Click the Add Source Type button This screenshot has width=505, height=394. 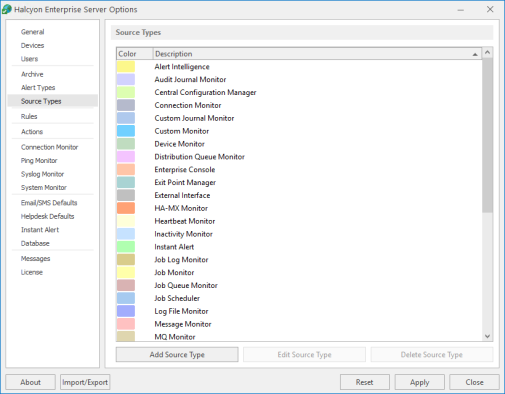tap(177, 355)
